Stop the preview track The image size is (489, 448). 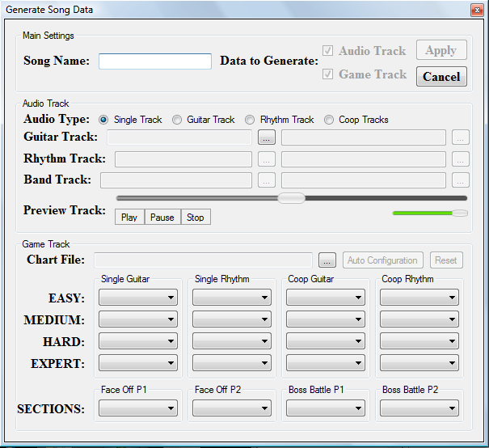[x=196, y=217]
